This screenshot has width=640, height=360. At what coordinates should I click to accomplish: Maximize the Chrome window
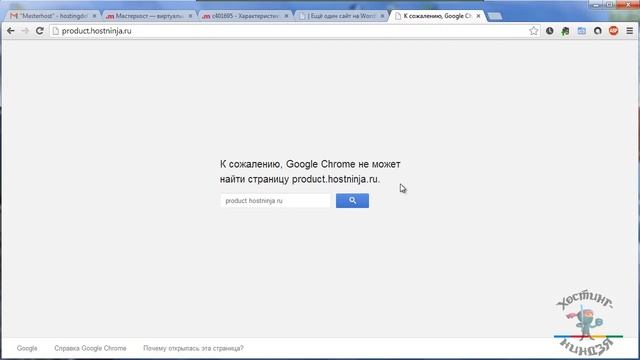(609, 4)
